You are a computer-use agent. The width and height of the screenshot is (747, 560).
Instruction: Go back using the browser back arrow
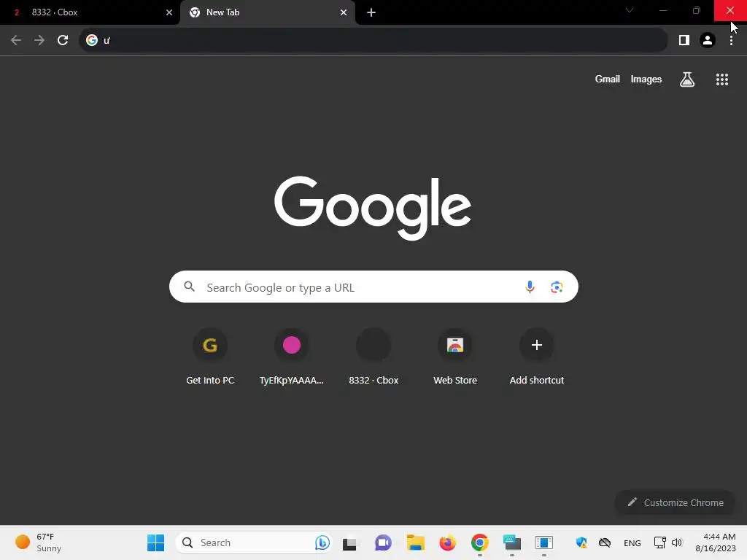coord(16,41)
